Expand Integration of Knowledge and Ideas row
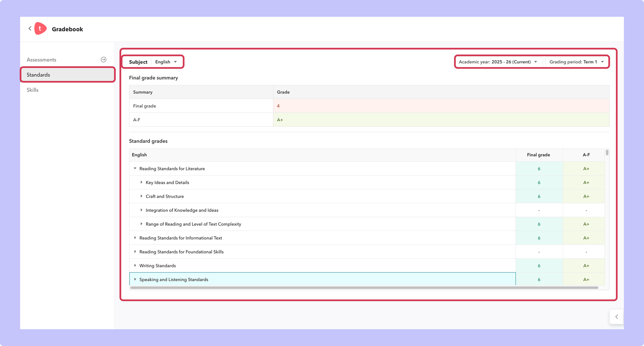Image resolution: width=644 pixels, height=346 pixels. [141, 210]
